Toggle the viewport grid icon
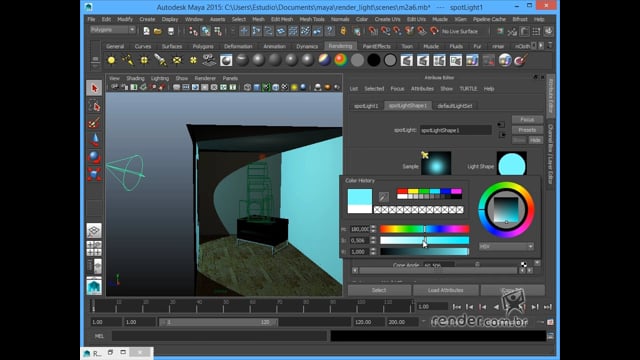640x360 pixels. click(x=176, y=87)
